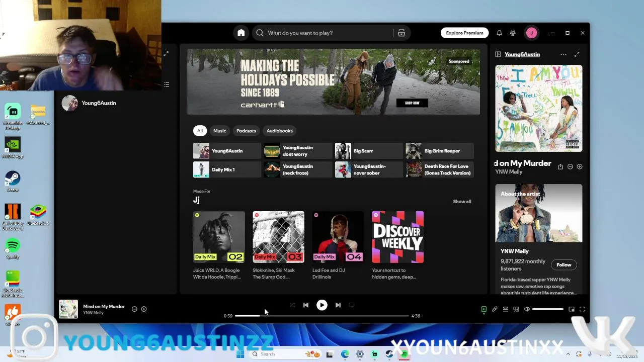Expand Now Playing view to full
Screen dimensions: 644x362
coord(577,54)
